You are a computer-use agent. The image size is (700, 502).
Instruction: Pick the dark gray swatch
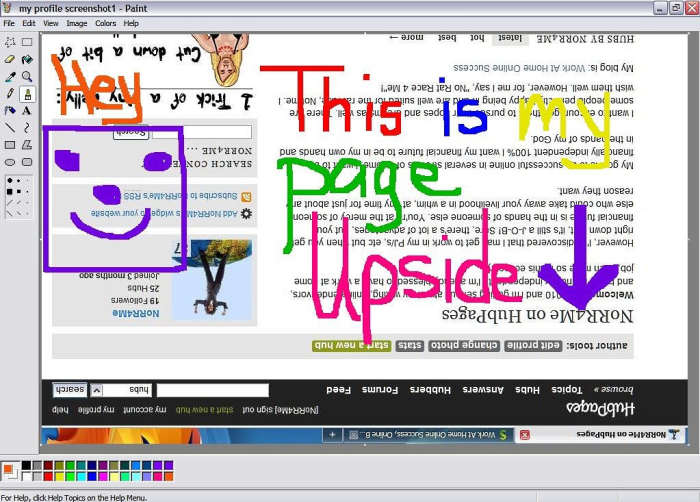(37, 465)
